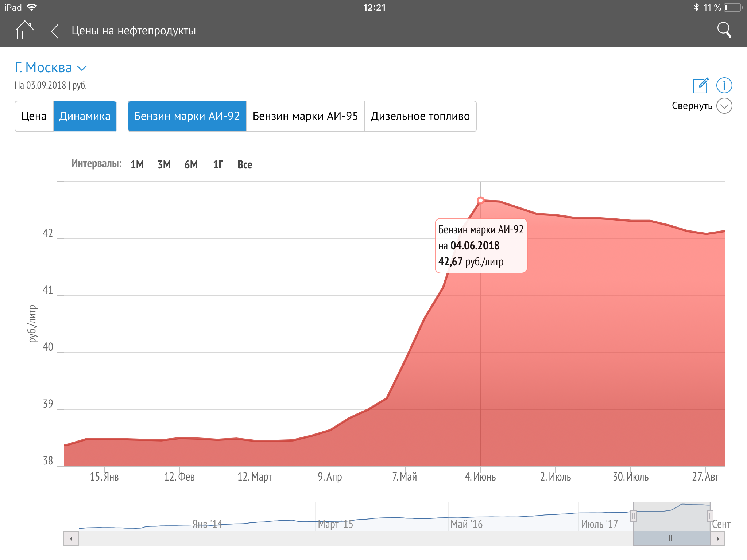Viewport: 747px width, 560px height.
Task: Select Бензин марки АИ-95 fuel
Action: click(x=305, y=116)
